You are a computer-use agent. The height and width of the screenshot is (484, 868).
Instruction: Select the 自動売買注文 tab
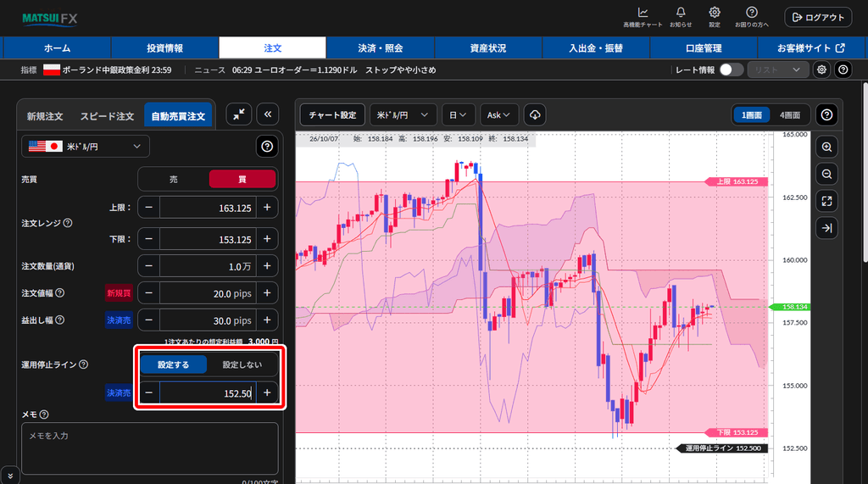[178, 116]
